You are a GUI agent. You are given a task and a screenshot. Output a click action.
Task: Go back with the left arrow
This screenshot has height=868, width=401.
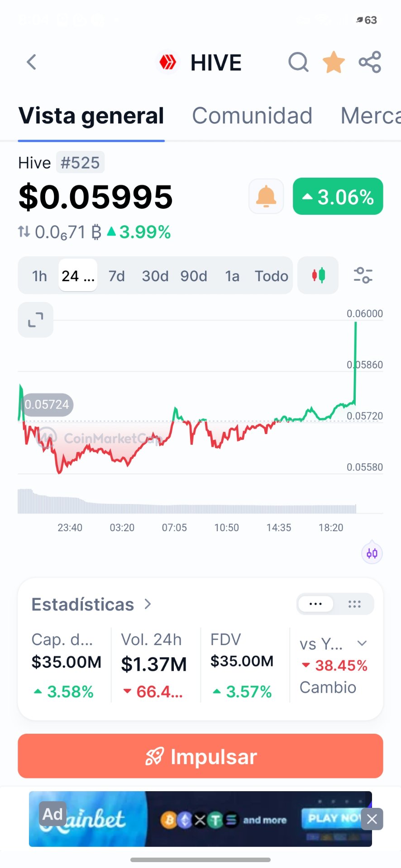(31, 62)
